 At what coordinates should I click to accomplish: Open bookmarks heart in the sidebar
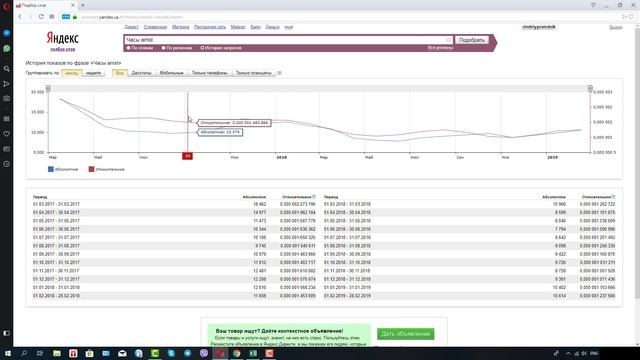[x=7, y=134]
